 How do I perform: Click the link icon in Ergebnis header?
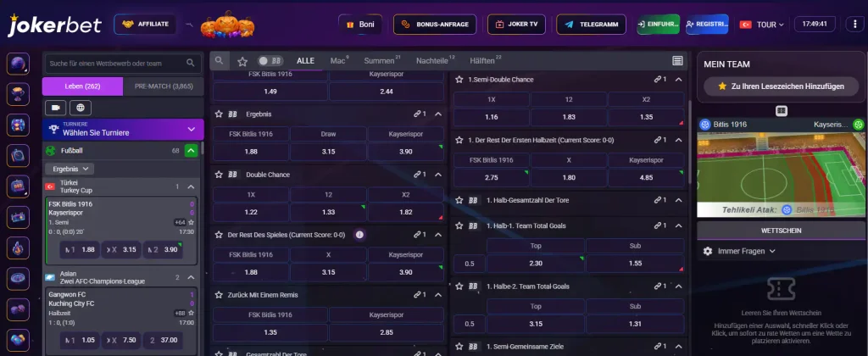tap(417, 114)
